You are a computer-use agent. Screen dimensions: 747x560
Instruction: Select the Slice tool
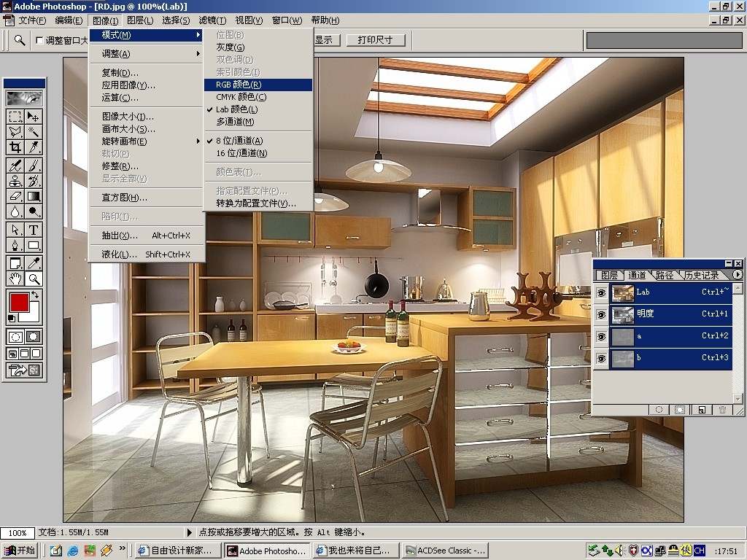34,147
